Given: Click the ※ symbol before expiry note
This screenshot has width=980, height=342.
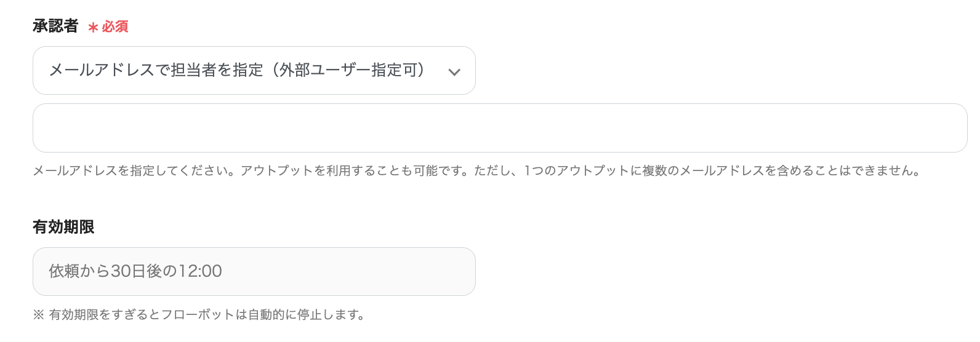Looking at the screenshot, I should [x=38, y=315].
